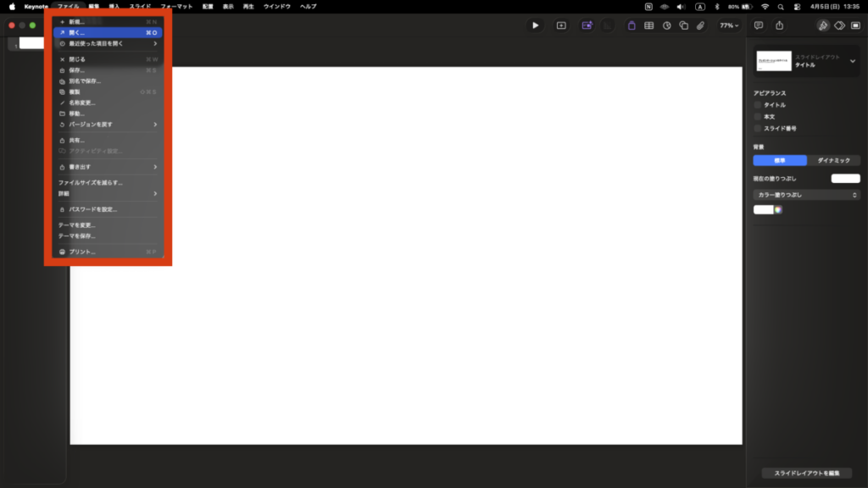Open the Animate diamond panel icon
The image size is (868, 488).
pos(839,25)
